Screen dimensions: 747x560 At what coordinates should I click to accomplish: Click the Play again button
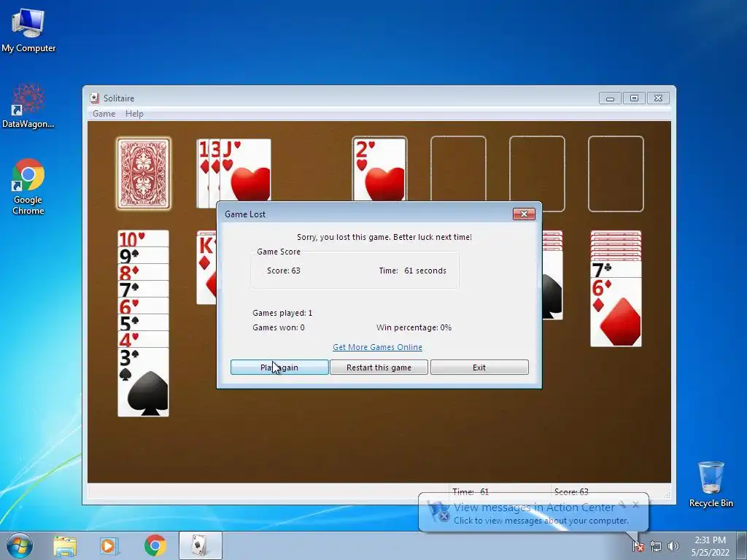[279, 367]
